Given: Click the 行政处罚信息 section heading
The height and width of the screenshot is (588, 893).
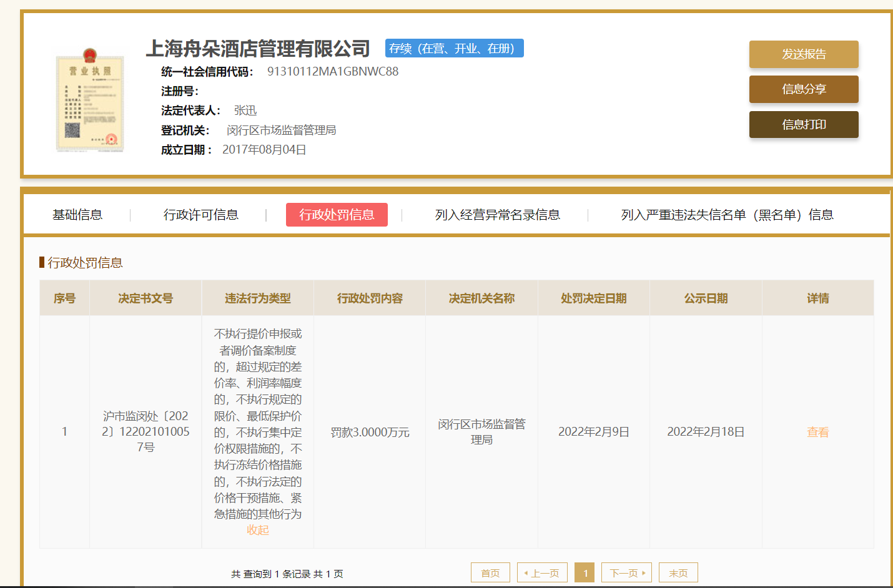Looking at the screenshot, I should (x=85, y=262).
